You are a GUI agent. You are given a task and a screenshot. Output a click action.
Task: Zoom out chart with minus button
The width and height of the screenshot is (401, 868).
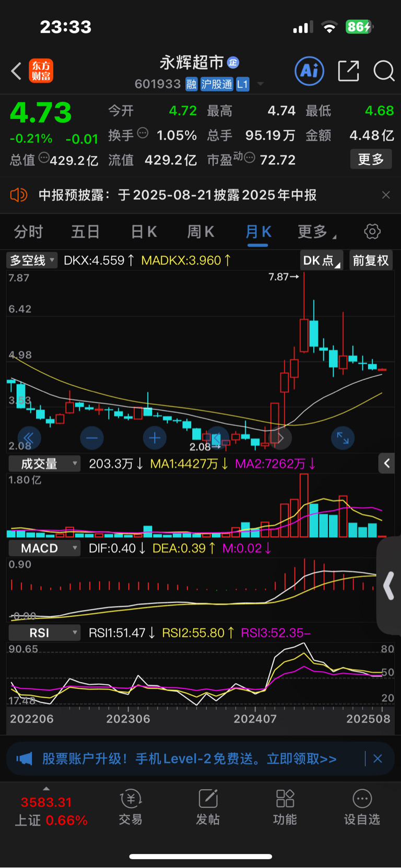(92, 438)
